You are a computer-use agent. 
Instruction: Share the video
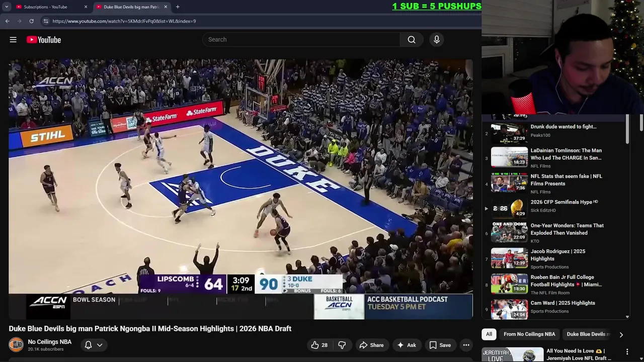[371, 345]
